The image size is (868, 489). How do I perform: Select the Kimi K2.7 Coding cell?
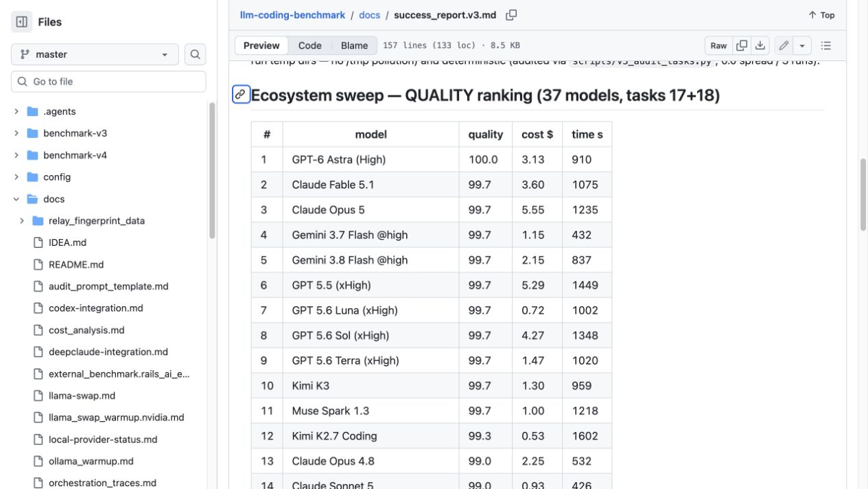point(371,435)
